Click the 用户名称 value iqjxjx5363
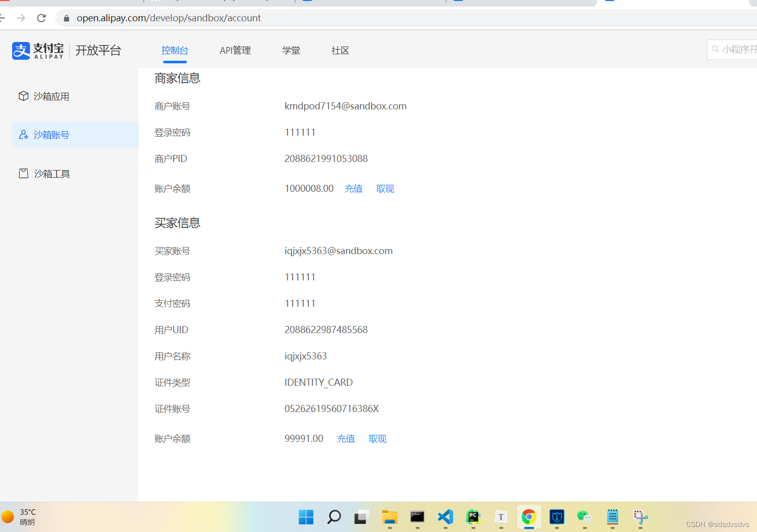The width and height of the screenshot is (757, 532). [305, 356]
